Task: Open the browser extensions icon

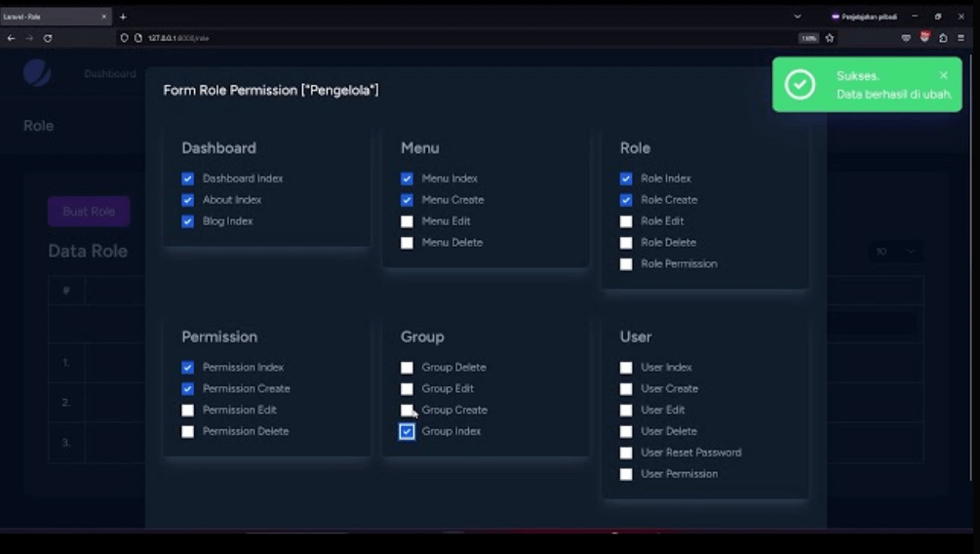Action: pyautogui.click(x=943, y=38)
